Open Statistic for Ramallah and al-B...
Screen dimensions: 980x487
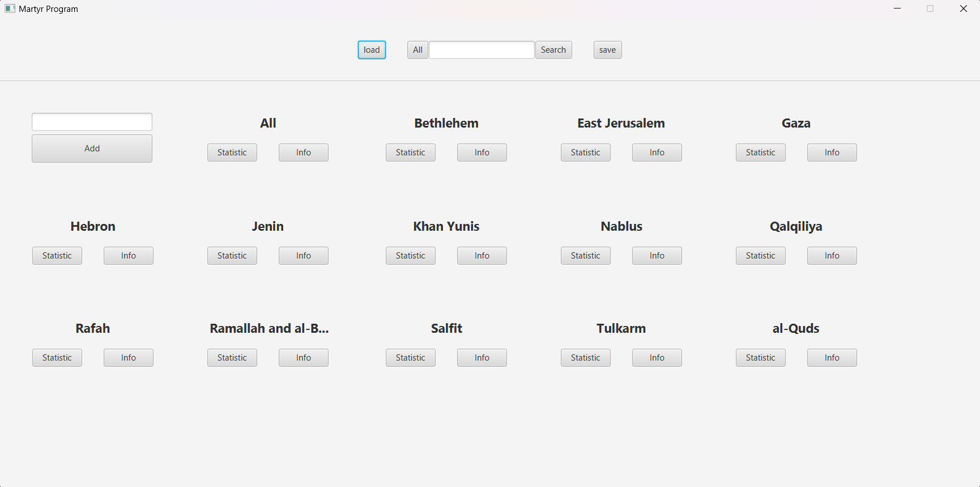coord(232,358)
